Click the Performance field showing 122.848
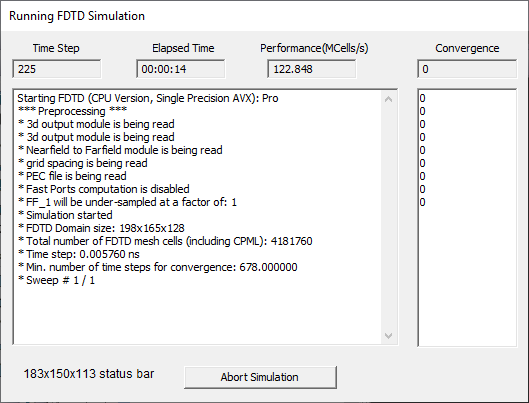The height and width of the screenshot is (403, 529). click(x=311, y=69)
